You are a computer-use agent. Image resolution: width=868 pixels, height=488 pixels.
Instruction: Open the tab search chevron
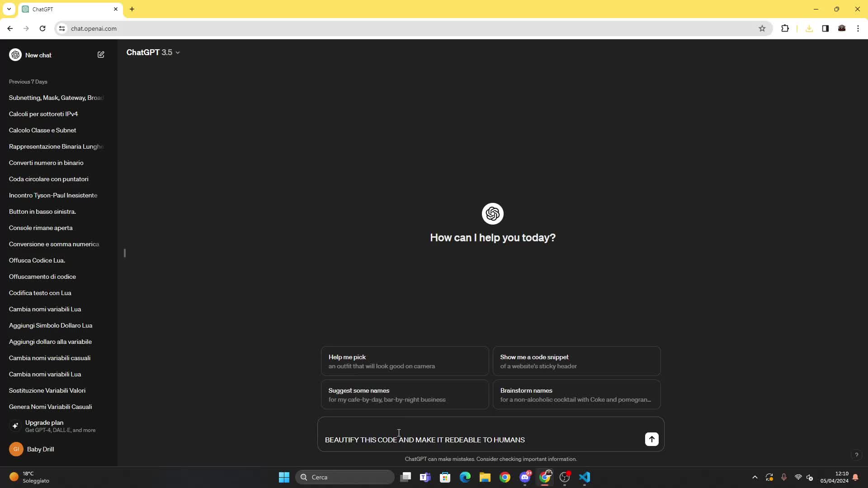click(9, 9)
